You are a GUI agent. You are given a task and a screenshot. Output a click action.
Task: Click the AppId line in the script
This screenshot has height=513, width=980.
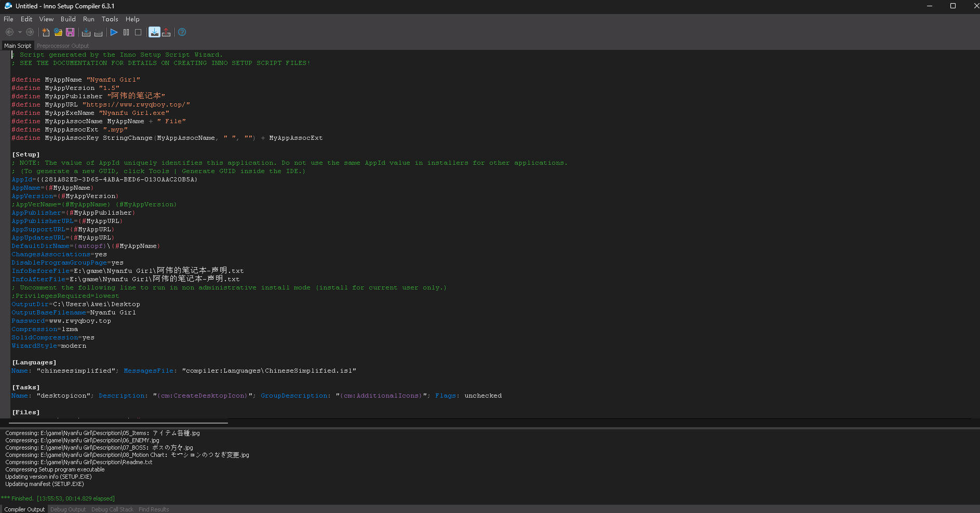click(x=104, y=179)
